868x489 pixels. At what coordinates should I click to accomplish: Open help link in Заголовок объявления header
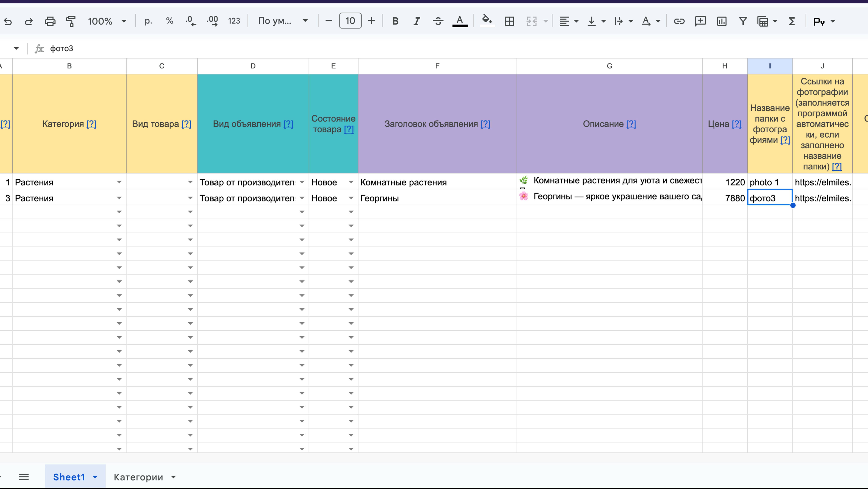click(x=485, y=124)
